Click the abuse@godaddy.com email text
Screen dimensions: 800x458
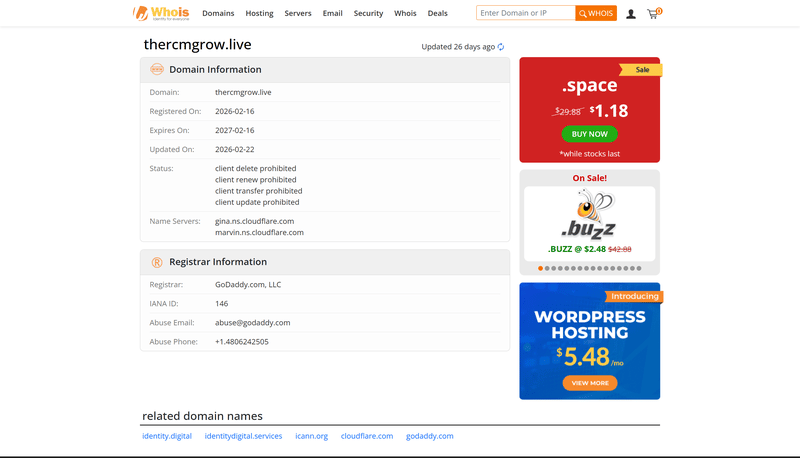(253, 323)
